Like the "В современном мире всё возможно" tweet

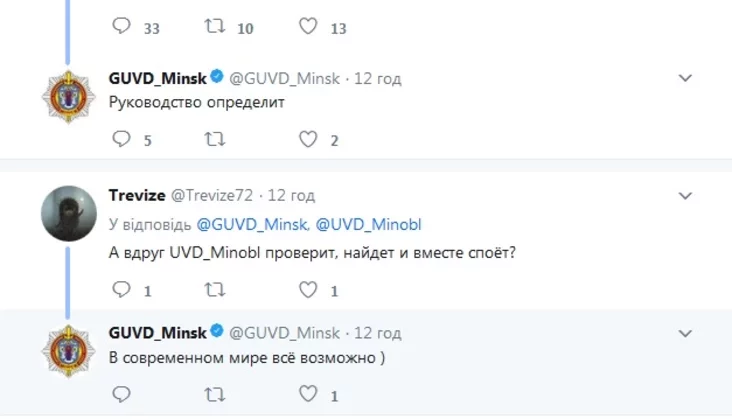click(308, 395)
